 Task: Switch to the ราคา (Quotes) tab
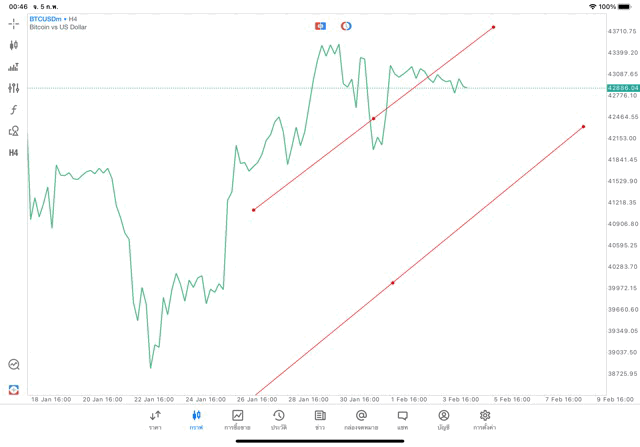[155, 419]
